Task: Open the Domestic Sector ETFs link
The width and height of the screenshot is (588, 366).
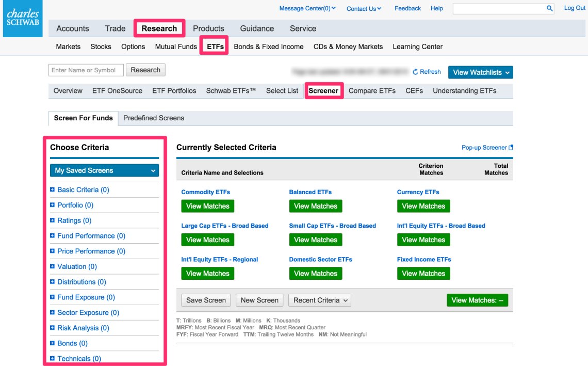Action: pos(321,259)
